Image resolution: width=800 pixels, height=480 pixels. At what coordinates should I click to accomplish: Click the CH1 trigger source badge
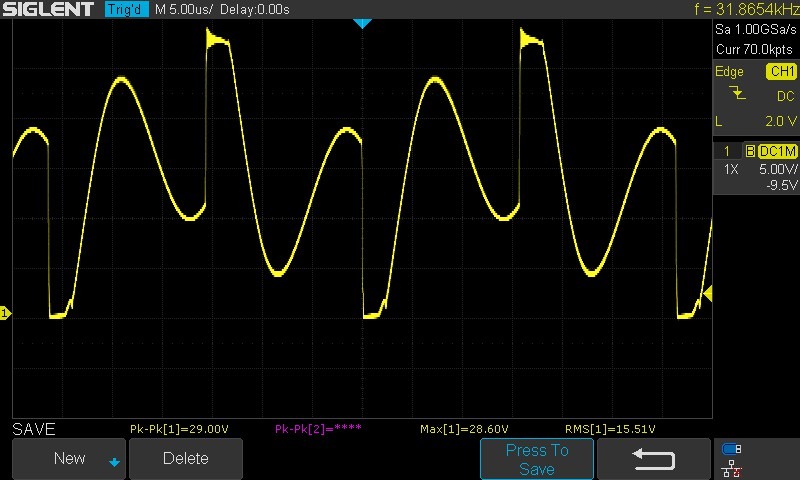pos(781,71)
